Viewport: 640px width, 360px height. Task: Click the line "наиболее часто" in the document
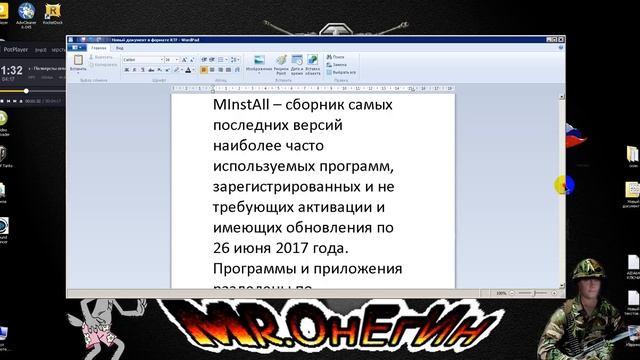(268, 145)
